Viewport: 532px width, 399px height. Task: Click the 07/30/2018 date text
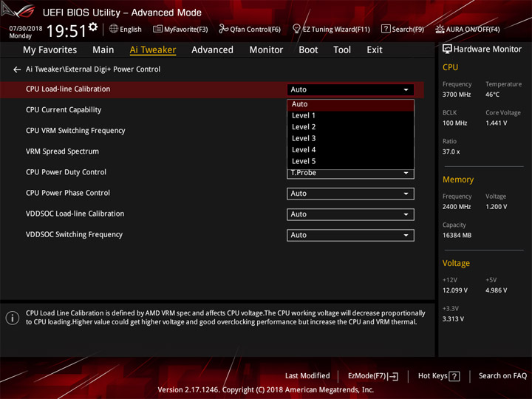pos(26,29)
